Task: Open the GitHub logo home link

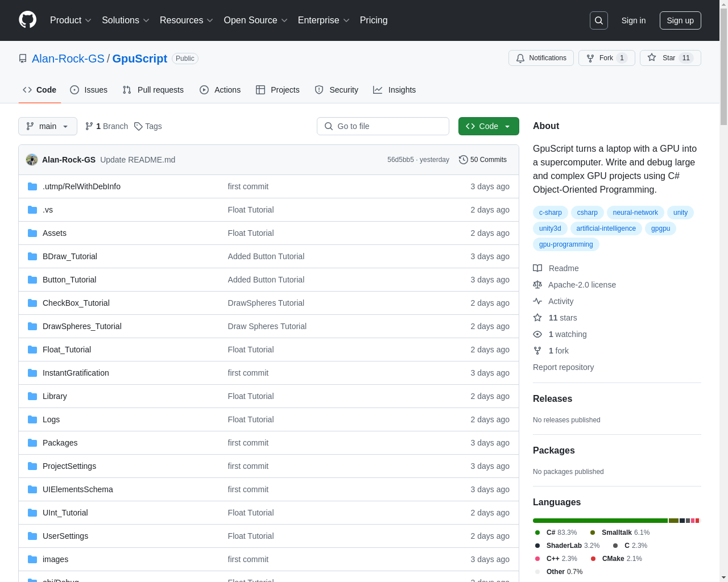Action: [28, 20]
